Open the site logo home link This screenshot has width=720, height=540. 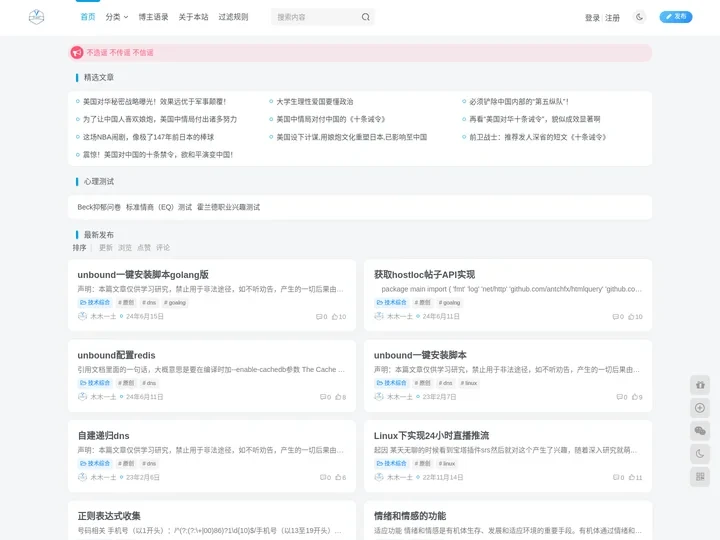(36, 17)
